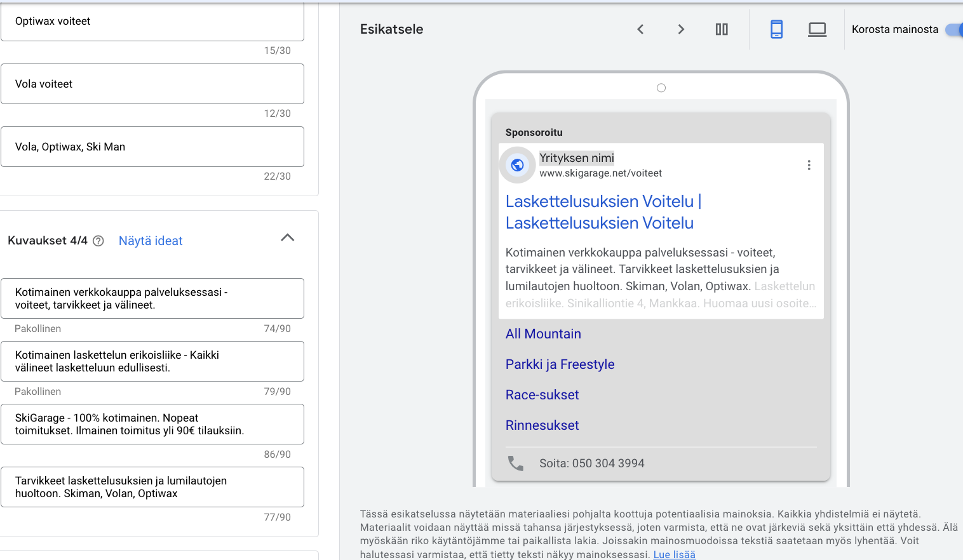Click Soita: 050 304 3994 call extension

(591, 463)
